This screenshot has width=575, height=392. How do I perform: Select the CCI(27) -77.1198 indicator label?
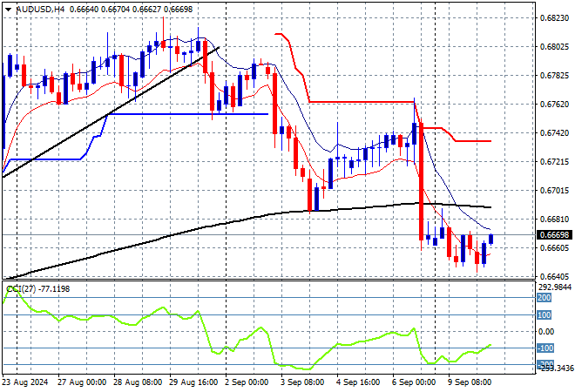coord(38,289)
